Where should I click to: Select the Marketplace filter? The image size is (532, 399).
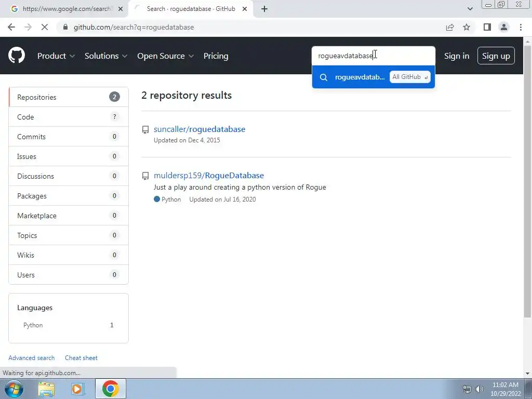[69, 216]
